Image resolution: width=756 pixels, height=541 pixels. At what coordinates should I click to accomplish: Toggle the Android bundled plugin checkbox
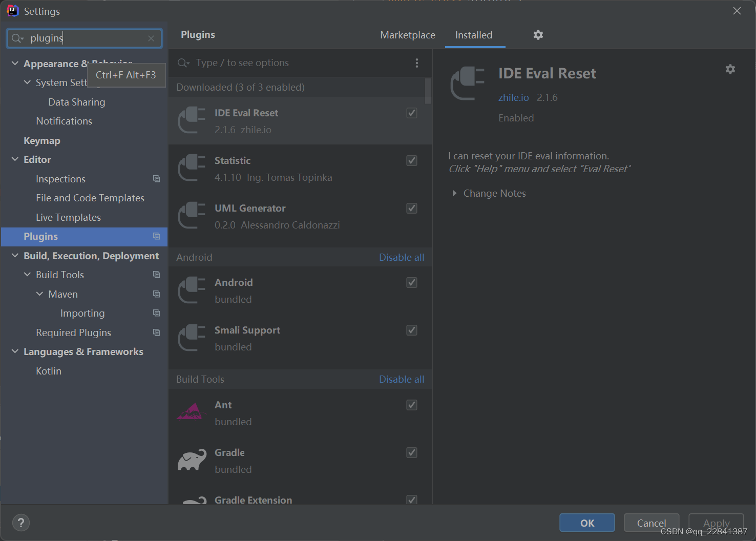point(412,282)
